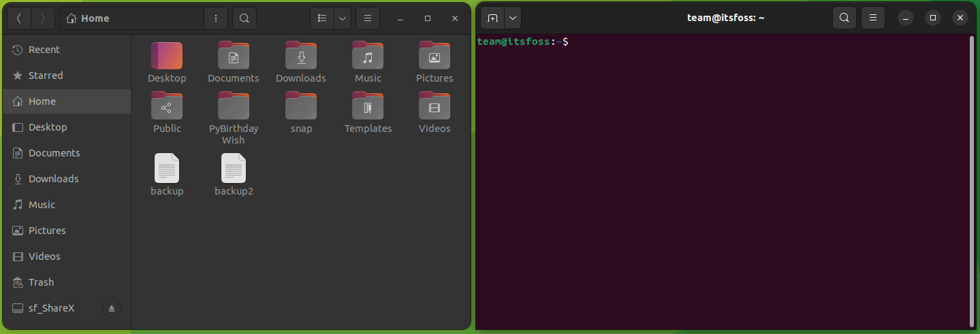Select Starred in the sidebar
This screenshot has width=980, height=334.
[x=46, y=76]
